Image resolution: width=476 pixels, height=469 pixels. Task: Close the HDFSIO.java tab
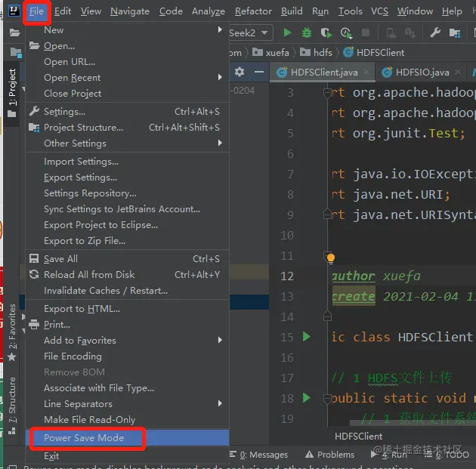pos(458,72)
